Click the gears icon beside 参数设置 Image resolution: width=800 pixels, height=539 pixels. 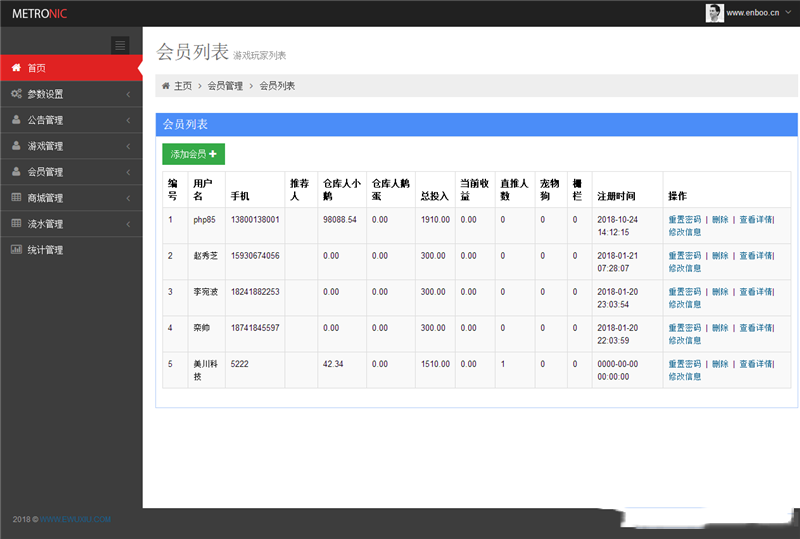pos(16,93)
